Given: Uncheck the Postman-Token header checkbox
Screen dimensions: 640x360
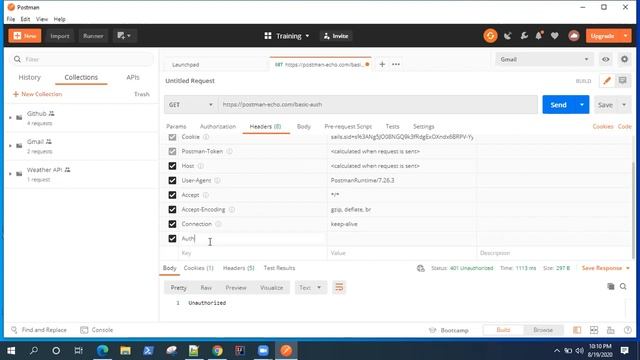Looking at the screenshot, I should [x=172, y=151].
